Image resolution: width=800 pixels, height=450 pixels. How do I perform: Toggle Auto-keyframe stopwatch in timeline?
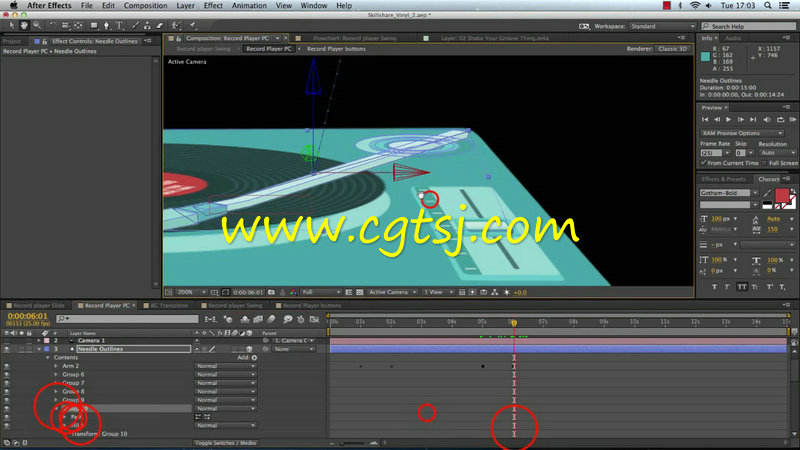click(x=301, y=319)
